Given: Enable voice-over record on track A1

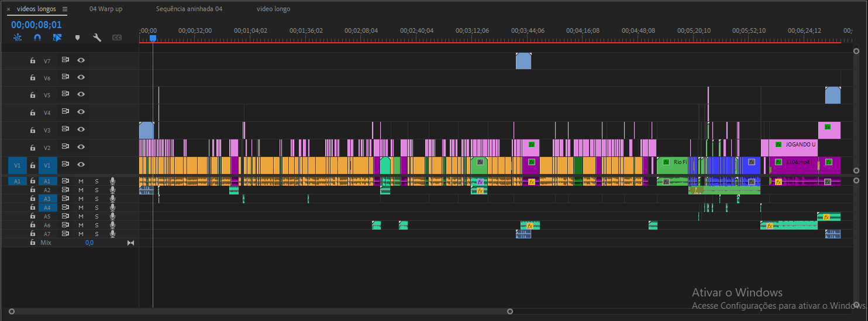Looking at the screenshot, I should point(112,181).
